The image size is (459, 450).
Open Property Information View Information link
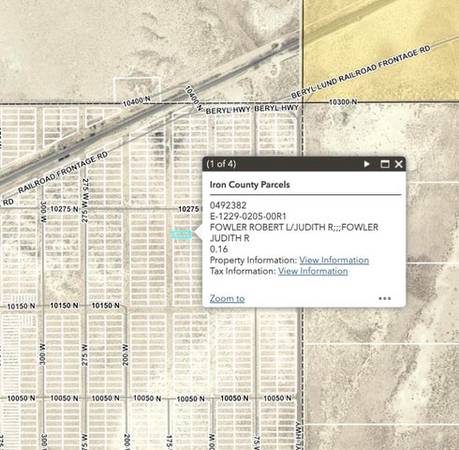(334, 260)
